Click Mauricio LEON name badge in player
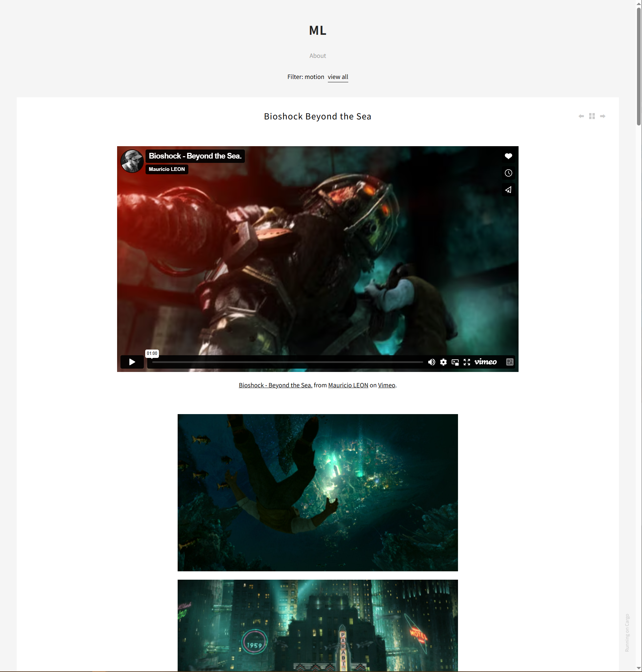642x672 pixels. click(x=167, y=169)
